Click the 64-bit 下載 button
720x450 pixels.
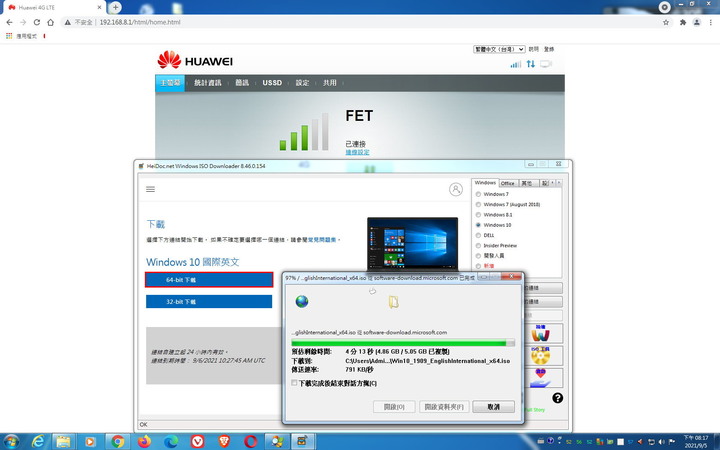pyautogui.click(x=209, y=280)
